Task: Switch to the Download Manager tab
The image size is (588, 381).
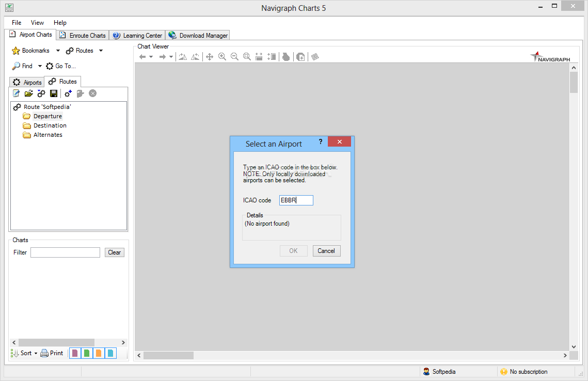Action: [198, 35]
